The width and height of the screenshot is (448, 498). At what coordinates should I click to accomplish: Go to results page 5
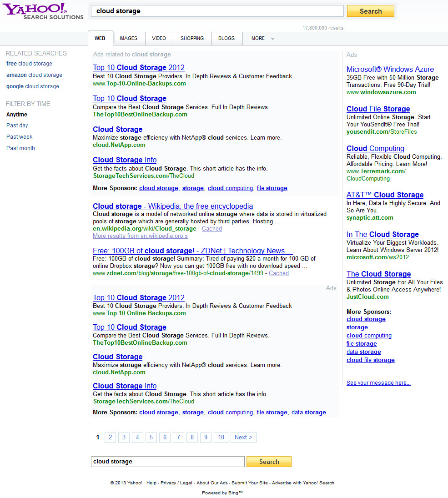click(x=151, y=438)
